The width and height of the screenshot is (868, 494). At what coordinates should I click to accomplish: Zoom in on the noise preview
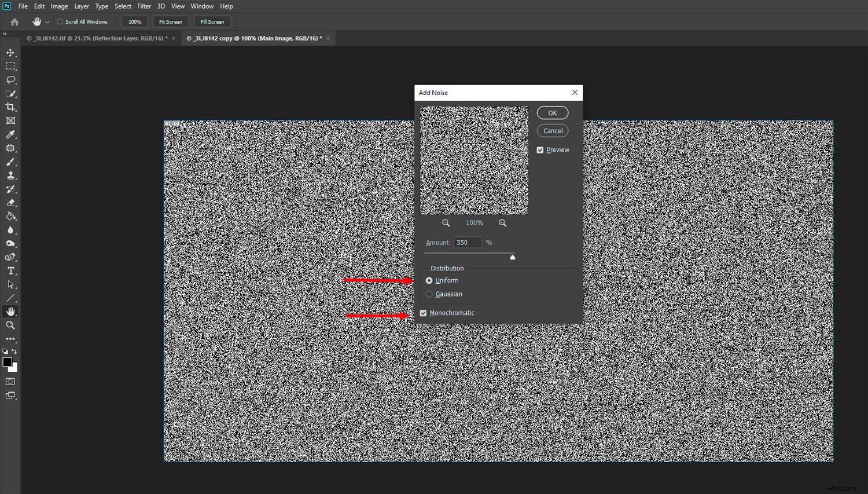[x=502, y=223]
